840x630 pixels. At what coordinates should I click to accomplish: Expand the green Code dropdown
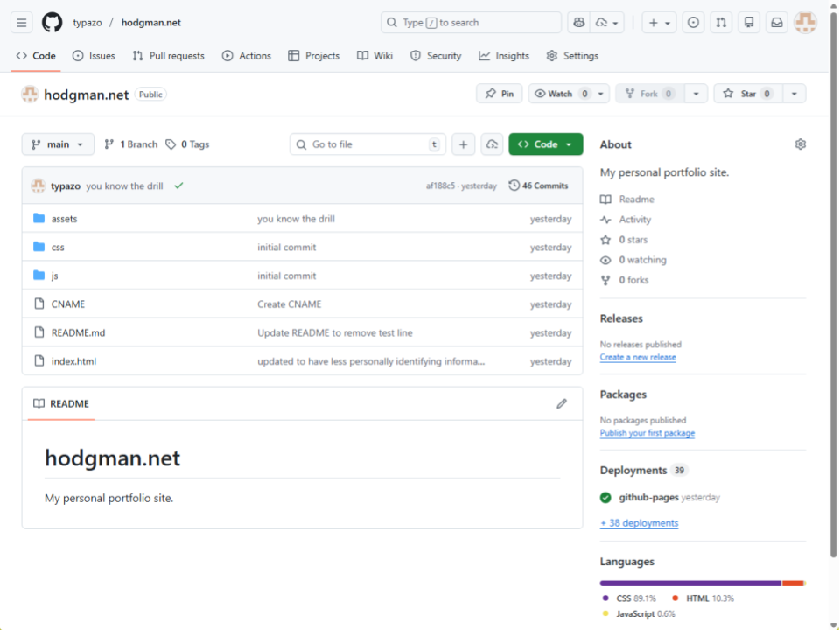coord(545,144)
